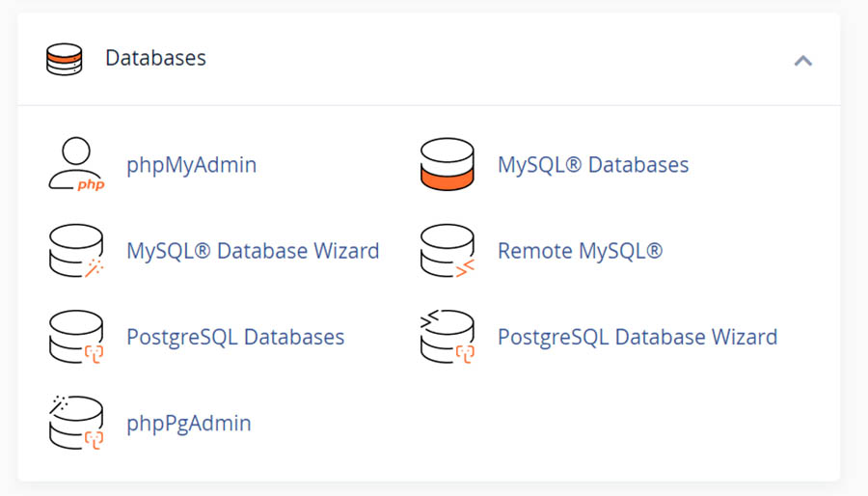Viewport: 868px width, 496px height.
Task: Click the gray page background below the Databases panel
Action: [x=434, y=489]
